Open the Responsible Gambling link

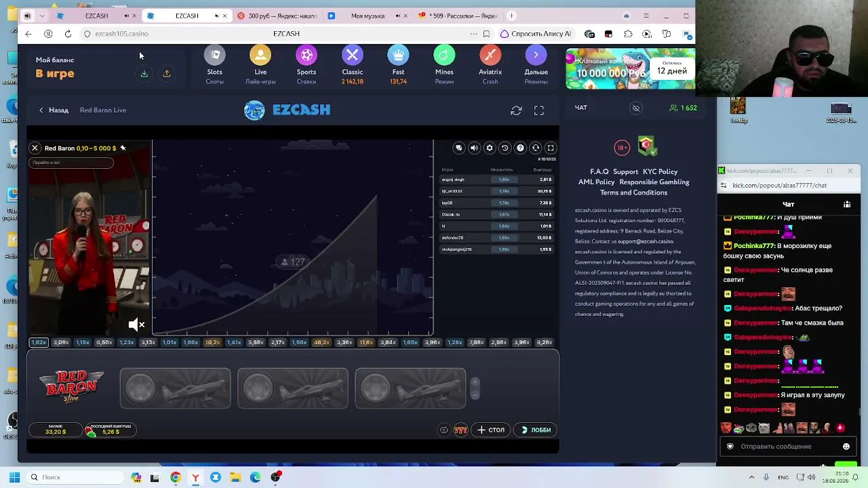click(654, 182)
